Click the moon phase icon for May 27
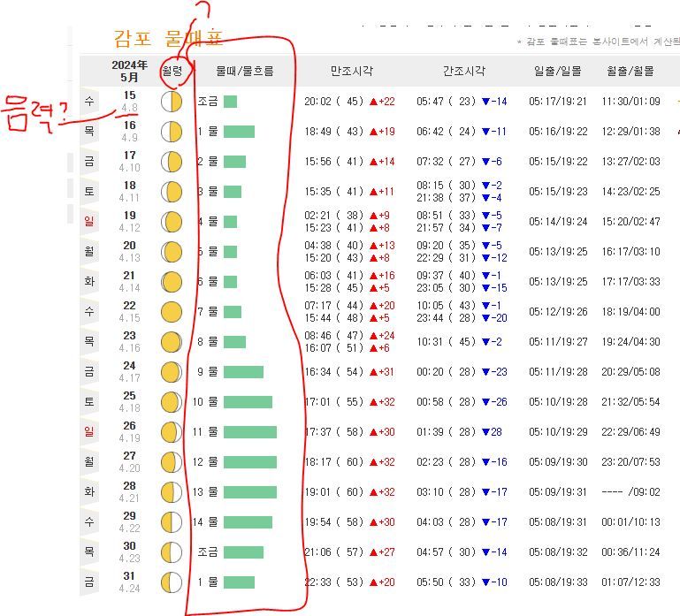This screenshot has height=616, width=680. point(172,461)
